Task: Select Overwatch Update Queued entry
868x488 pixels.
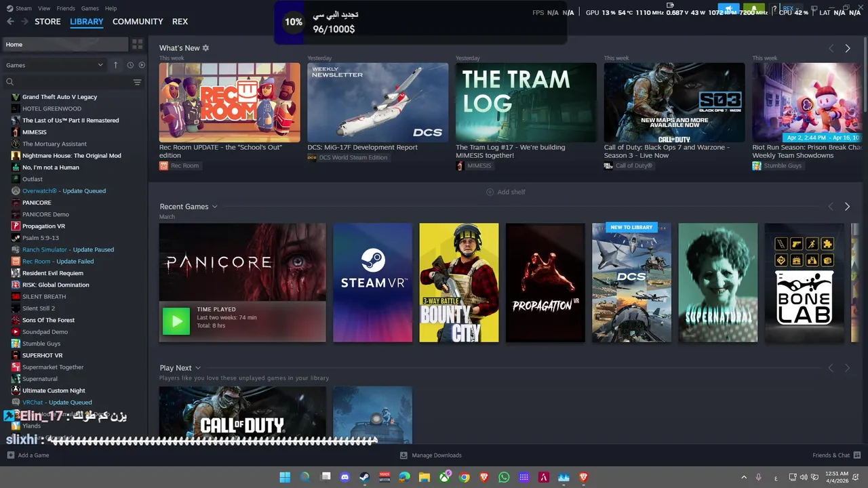Action: [64, 191]
